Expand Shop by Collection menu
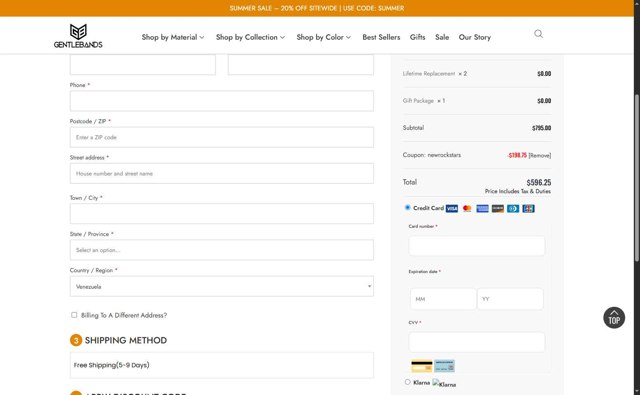The height and width of the screenshot is (395, 640). click(250, 37)
